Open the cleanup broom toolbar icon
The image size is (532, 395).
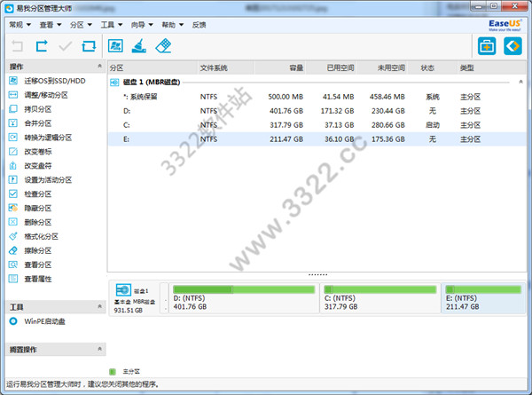(x=139, y=45)
